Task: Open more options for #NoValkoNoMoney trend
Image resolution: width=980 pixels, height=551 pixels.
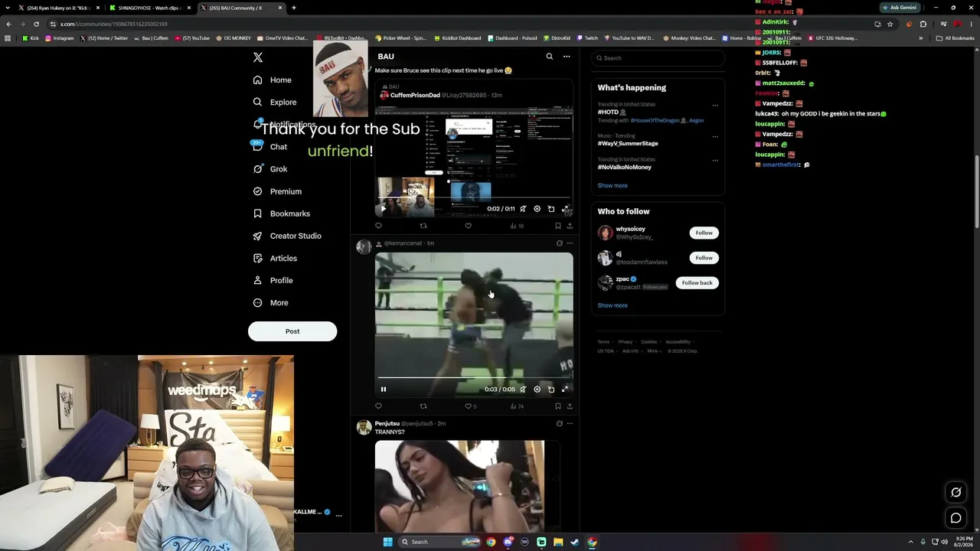Action: coord(715,161)
